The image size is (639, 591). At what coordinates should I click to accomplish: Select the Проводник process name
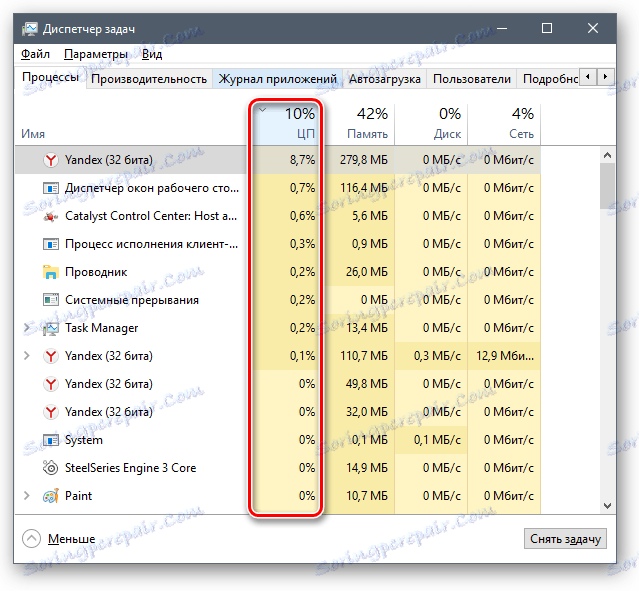point(96,272)
